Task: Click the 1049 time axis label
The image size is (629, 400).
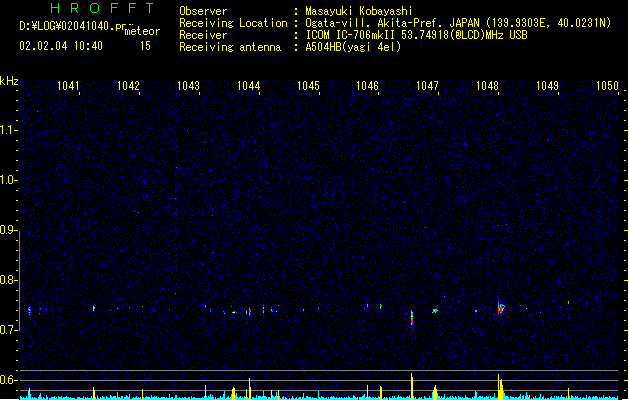Action: point(547,86)
